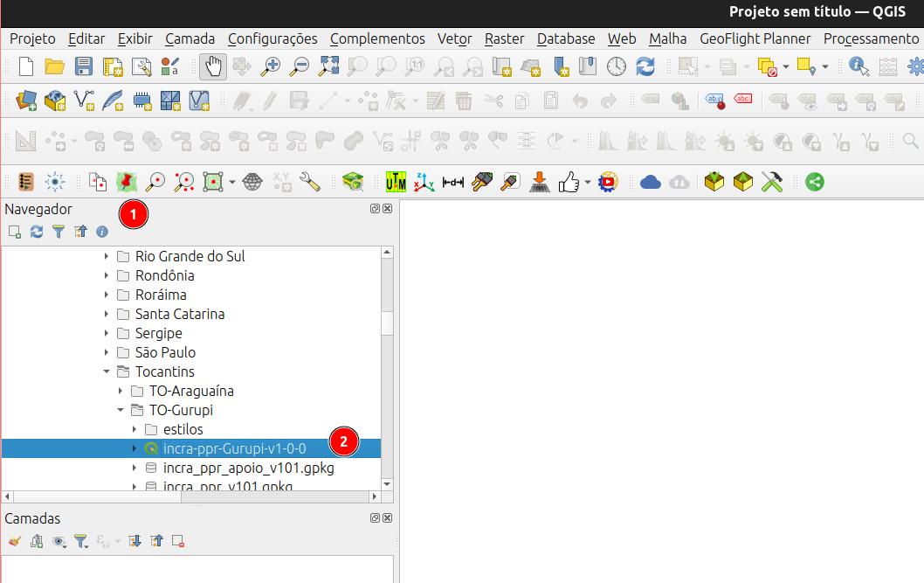Click the New Project blank page icon
The image size is (924, 583).
click(x=26, y=66)
